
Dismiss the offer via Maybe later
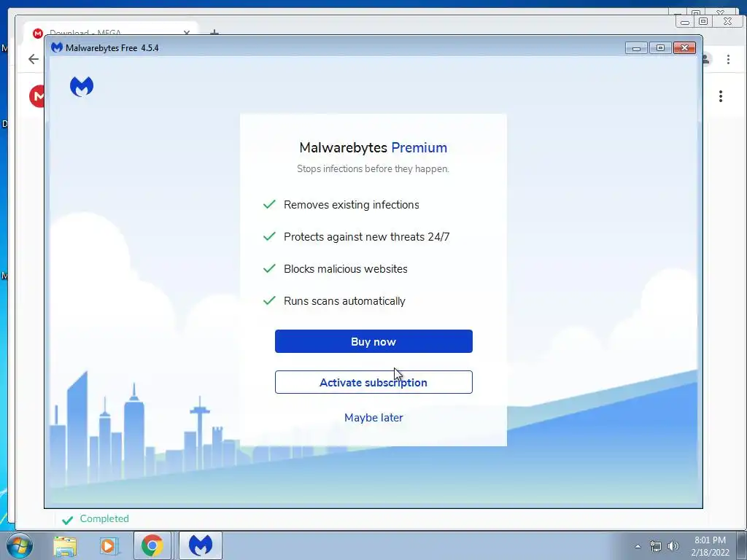point(373,418)
